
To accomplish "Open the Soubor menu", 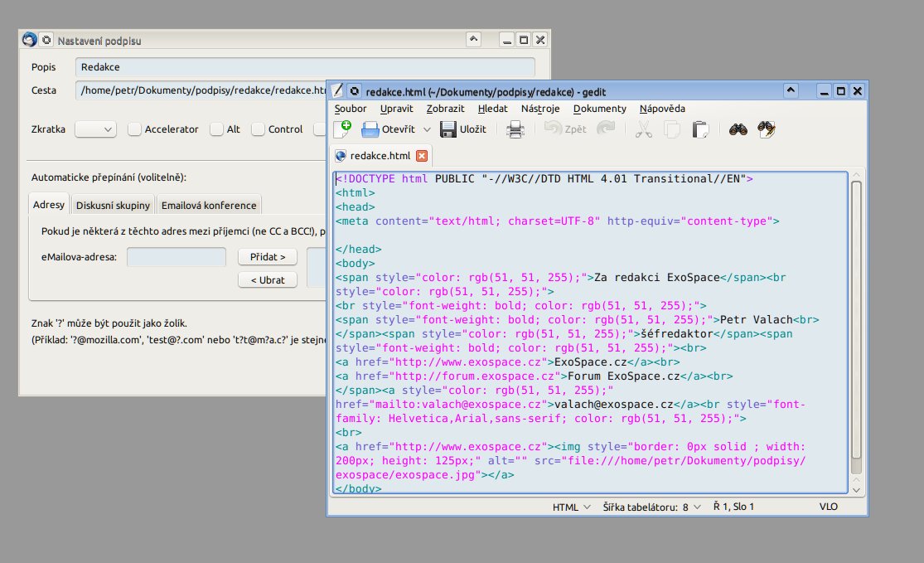I will [x=351, y=109].
